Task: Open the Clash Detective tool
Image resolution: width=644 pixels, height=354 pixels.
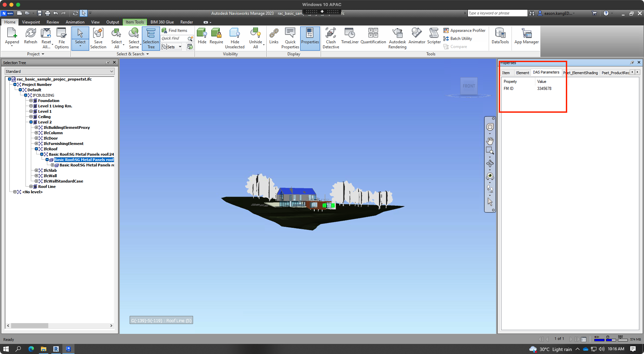Action: click(x=331, y=38)
